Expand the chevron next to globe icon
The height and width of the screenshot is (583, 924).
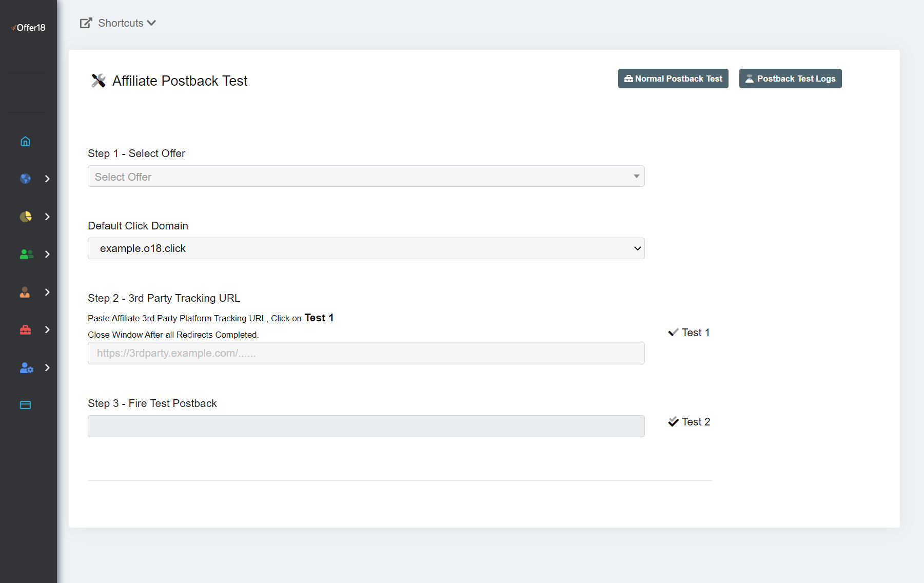(x=47, y=179)
